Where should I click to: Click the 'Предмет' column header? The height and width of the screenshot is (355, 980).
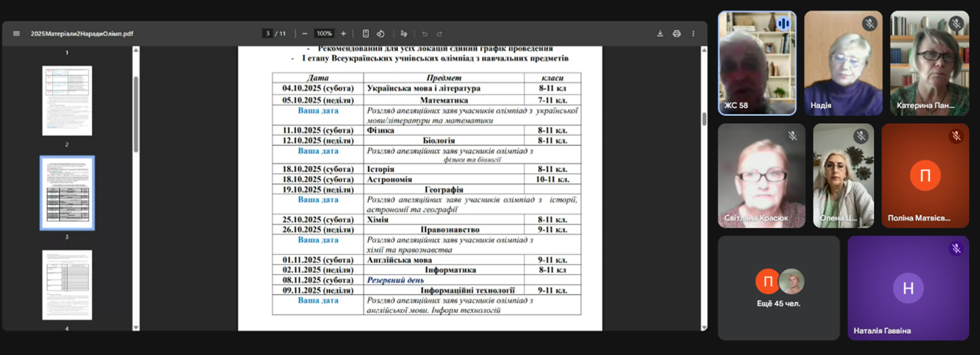443,78
